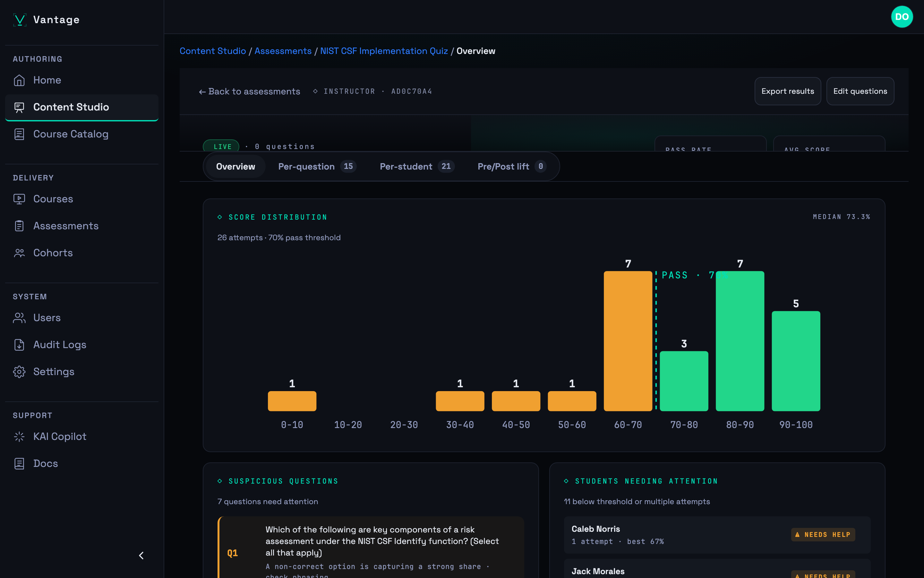Click the 20-30 axis label

[404, 425]
